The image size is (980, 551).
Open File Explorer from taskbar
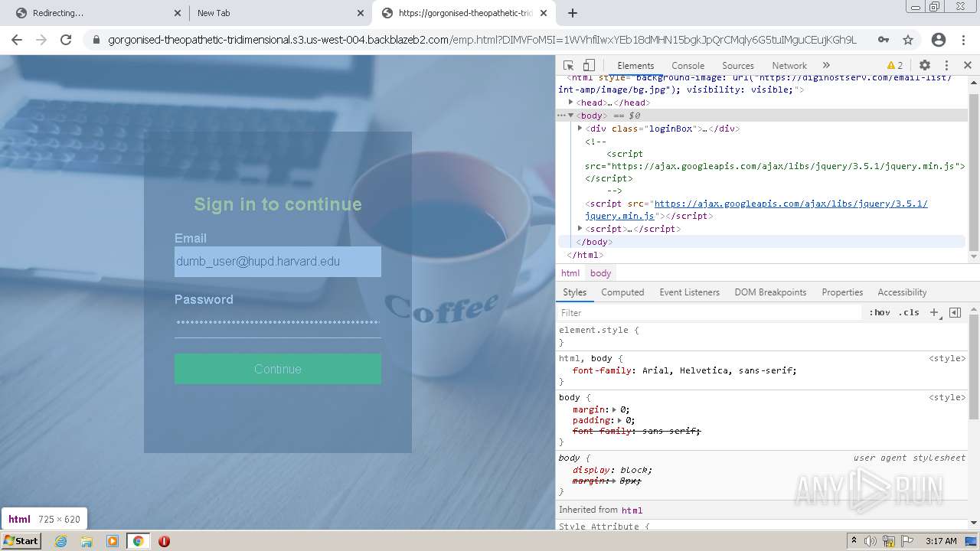click(87, 541)
